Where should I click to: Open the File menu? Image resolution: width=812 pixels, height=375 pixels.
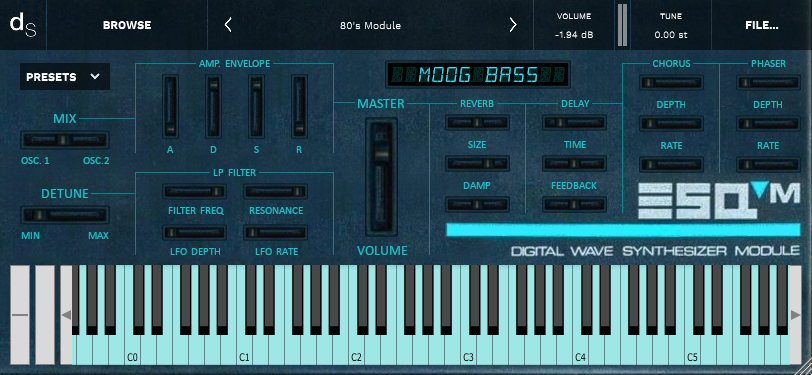pyautogui.click(x=762, y=25)
